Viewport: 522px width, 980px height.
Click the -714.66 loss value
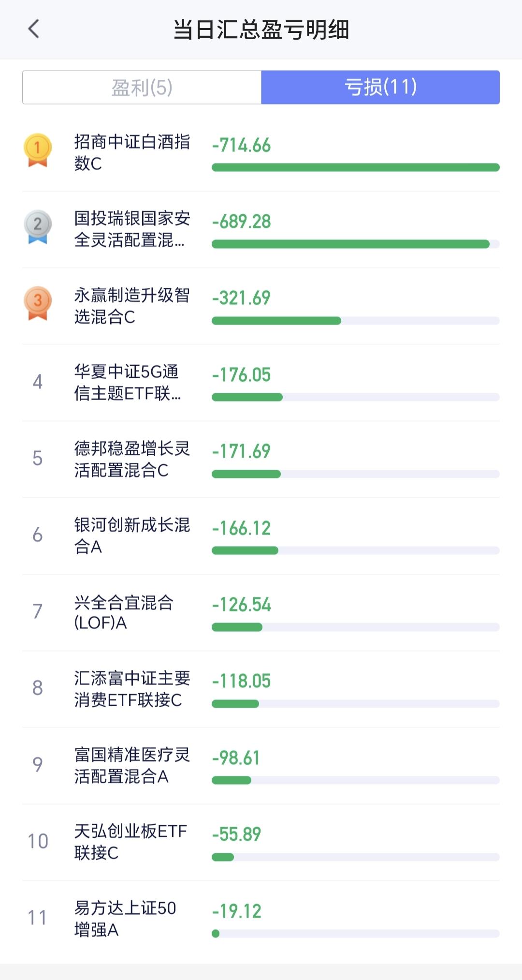[241, 145]
